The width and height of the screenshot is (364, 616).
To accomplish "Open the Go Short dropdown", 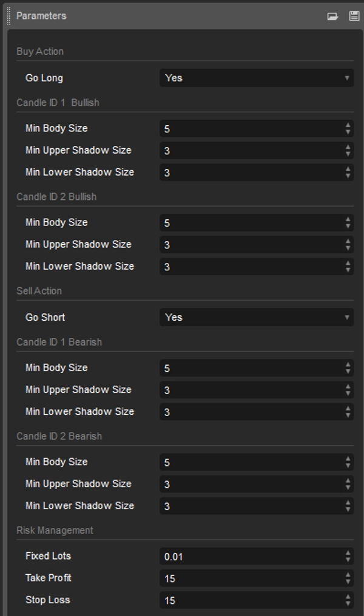I will [x=256, y=317].
